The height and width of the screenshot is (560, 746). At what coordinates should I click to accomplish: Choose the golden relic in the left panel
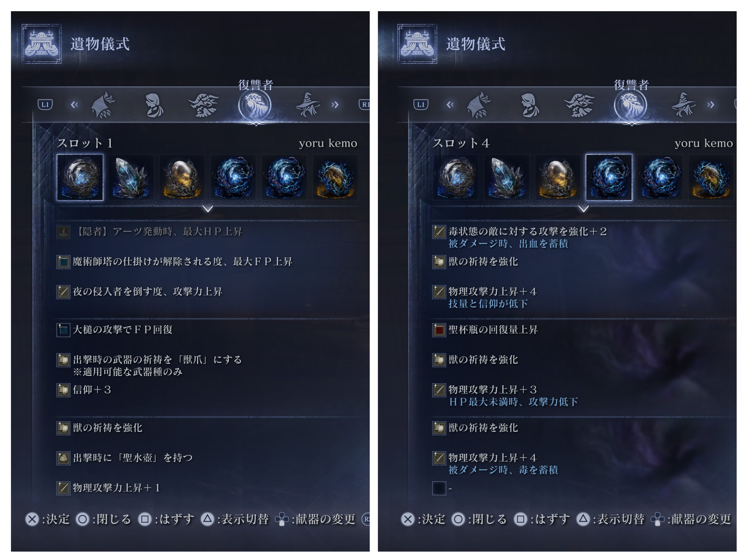(x=182, y=177)
